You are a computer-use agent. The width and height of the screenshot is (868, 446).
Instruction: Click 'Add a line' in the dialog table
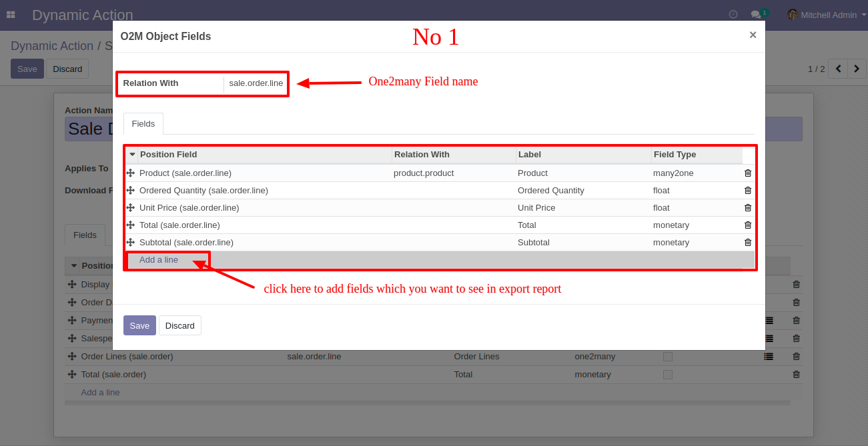[x=159, y=260]
